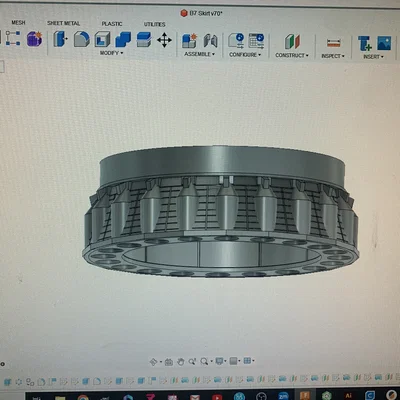Switch to the UTILITIES tab
Viewport: 400px width, 400px height.
[x=154, y=24]
